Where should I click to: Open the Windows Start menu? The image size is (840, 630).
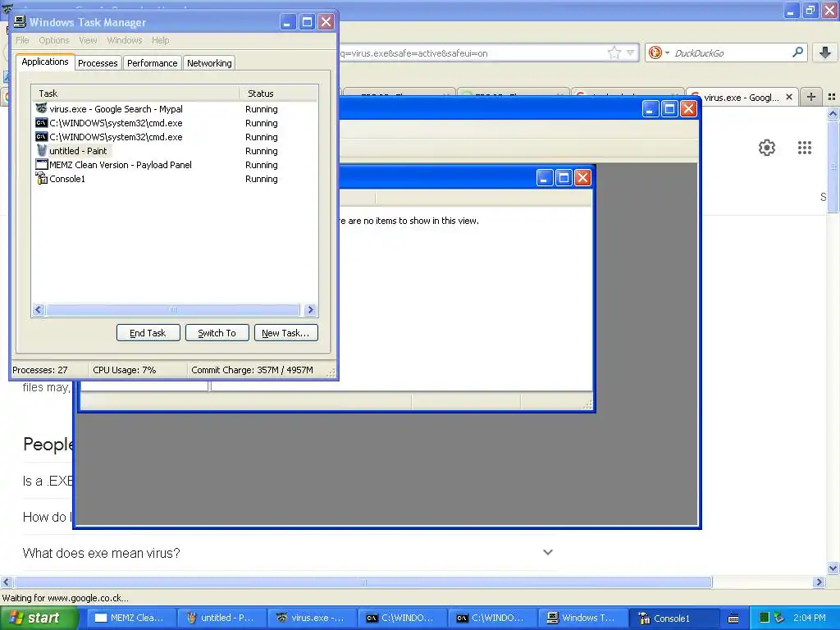click(39, 618)
